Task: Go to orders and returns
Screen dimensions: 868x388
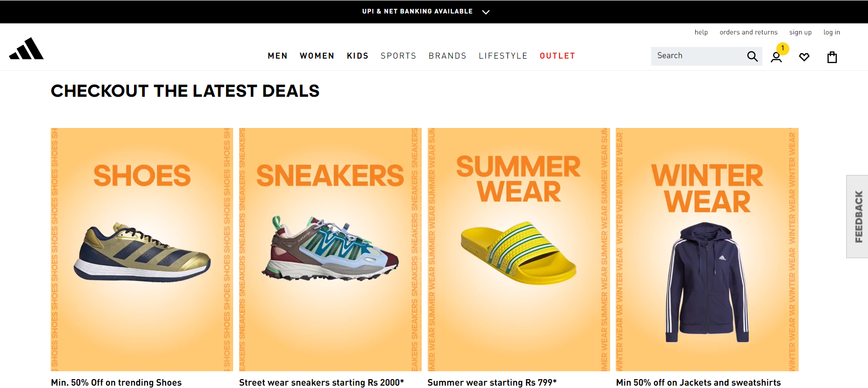Action: pyautogui.click(x=748, y=32)
